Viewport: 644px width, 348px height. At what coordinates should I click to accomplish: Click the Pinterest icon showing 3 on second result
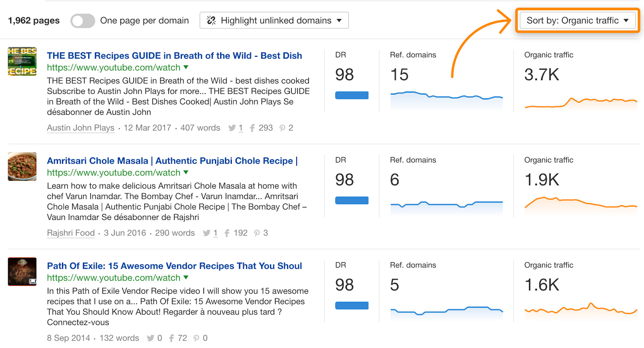(256, 233)
